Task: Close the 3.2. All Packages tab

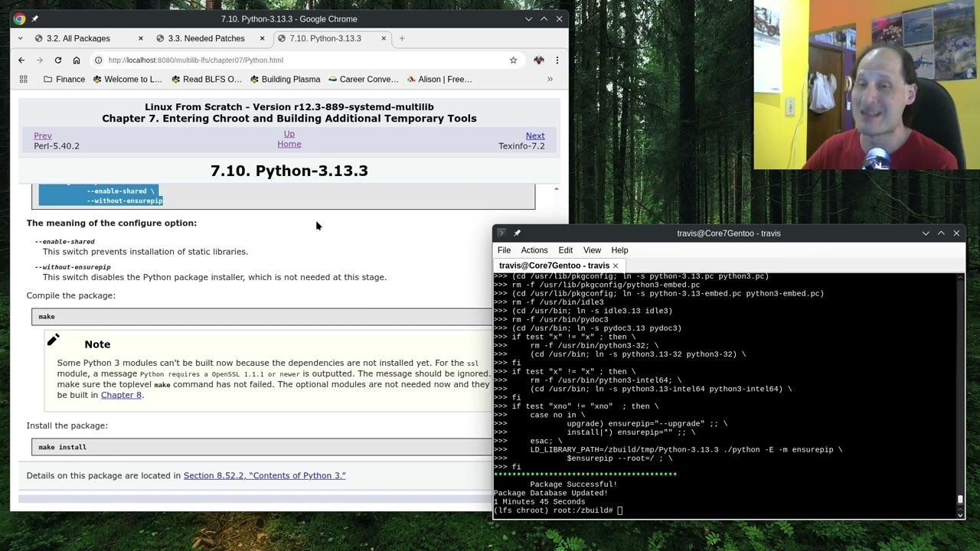Action: [140, 38]
